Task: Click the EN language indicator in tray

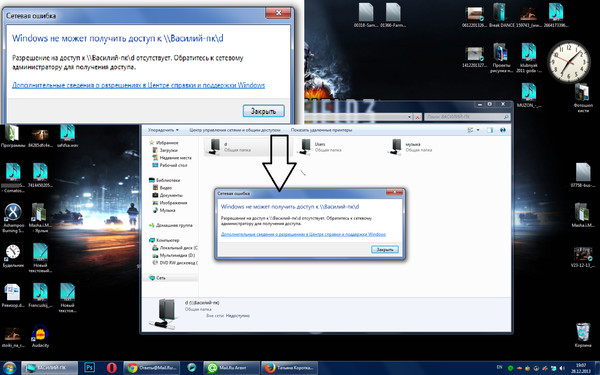Action: tap(499, 368)
